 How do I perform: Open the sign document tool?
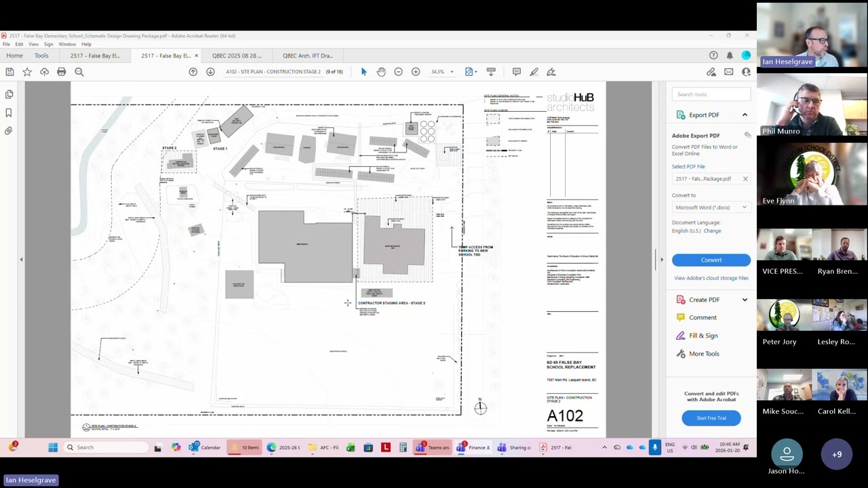click(x=551, y=72)
